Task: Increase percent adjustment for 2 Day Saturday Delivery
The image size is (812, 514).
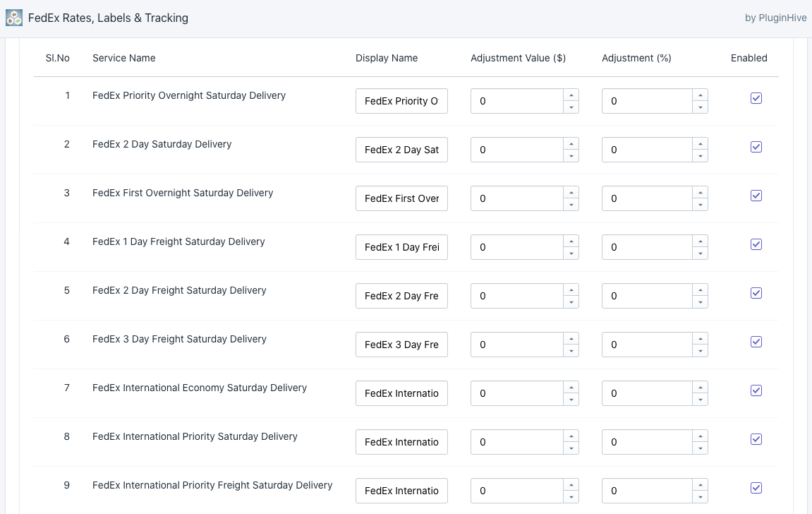Action: tap(700, 144)
